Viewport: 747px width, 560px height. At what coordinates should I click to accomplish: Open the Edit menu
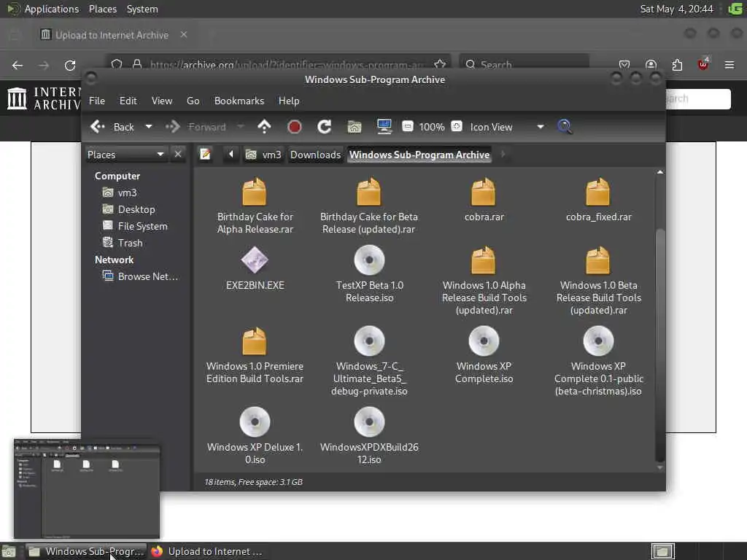tap(128, 101)
